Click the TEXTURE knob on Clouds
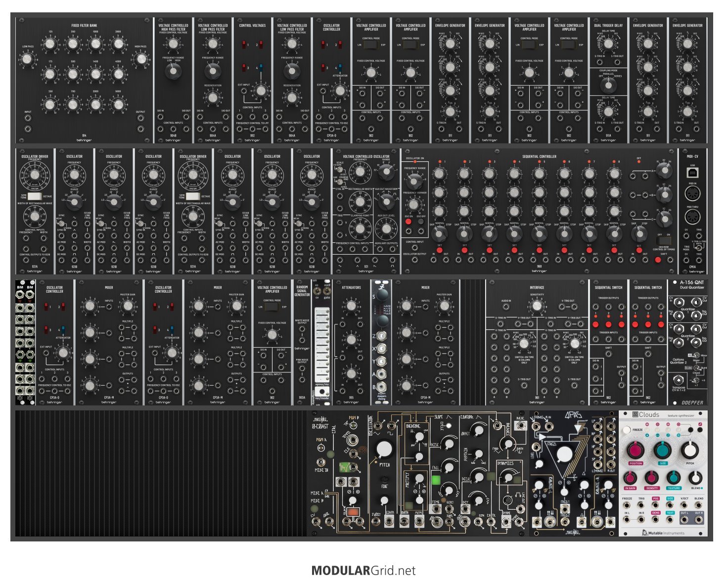728x581 pixels. click(674, 478)
